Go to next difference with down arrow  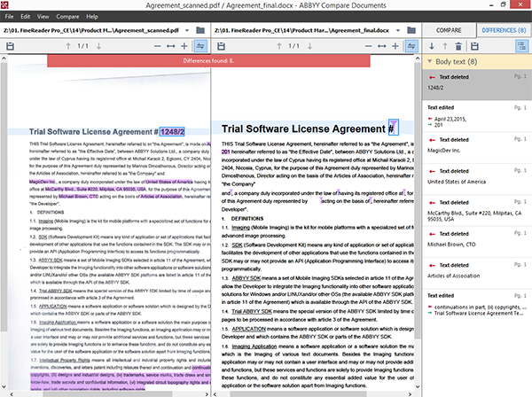[x=433, y=45]
